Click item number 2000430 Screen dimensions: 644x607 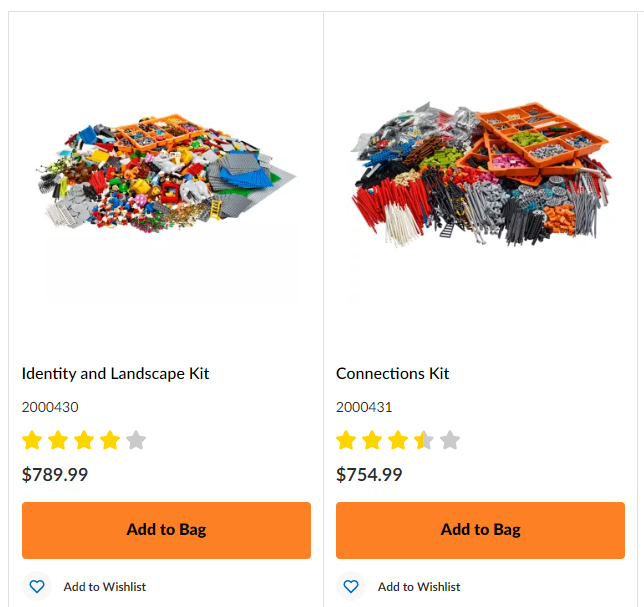pos(50,407)
